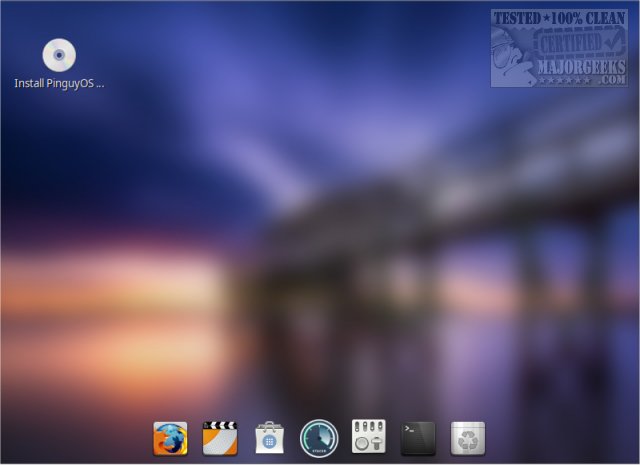Viewport: 640px width, 465px height.
Task: Click the 'Install PinguyOS ...' desktop label
Action: point(59,83)
